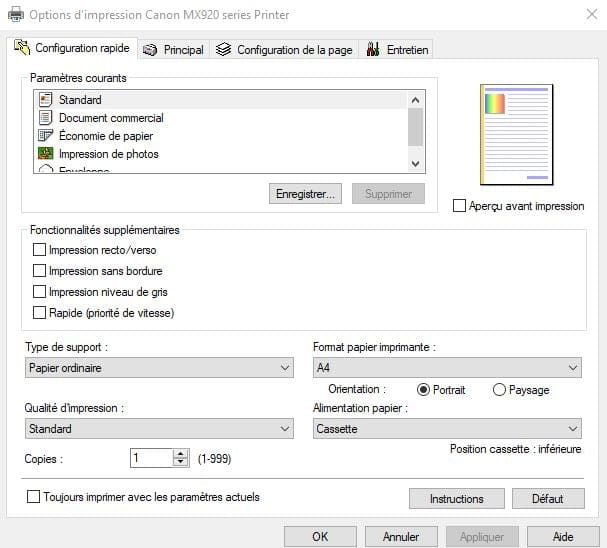Close the print options dialog
Image resolution: width=607 pixels, height=548 pixels.
point(592,15)
